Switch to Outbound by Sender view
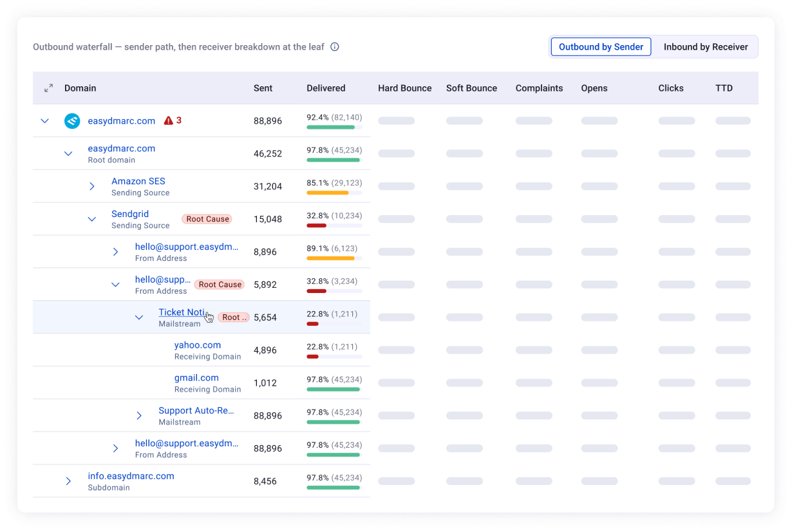792x532 pixels. (601, 47)
